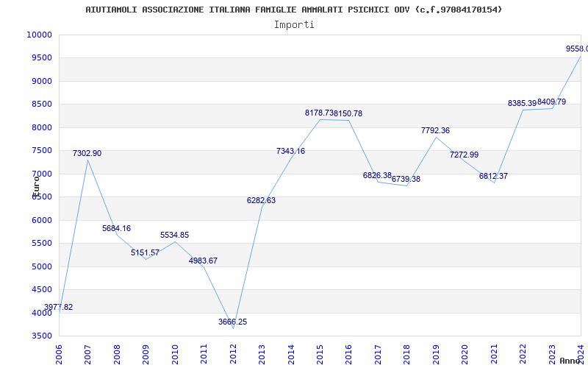The image size is (588, 368).
Task: Click the data label 3666.25
Action: click(232, 322)
